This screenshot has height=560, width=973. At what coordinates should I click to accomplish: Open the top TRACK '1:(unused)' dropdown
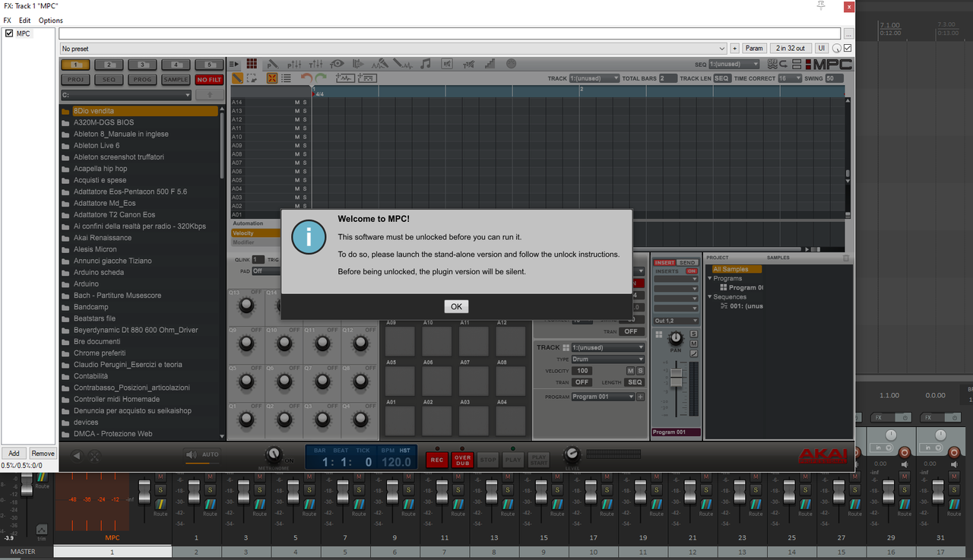(x=594, y=78)
